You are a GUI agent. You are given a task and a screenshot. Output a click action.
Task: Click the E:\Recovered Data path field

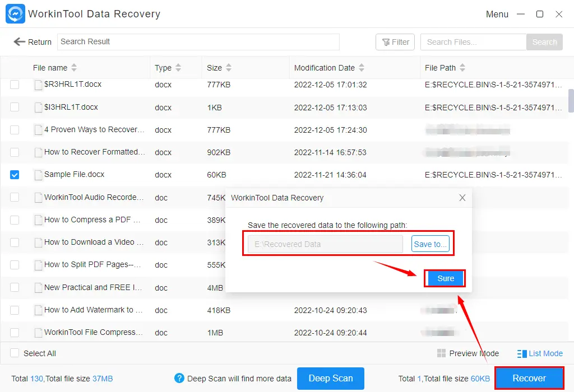click(325, 244)
